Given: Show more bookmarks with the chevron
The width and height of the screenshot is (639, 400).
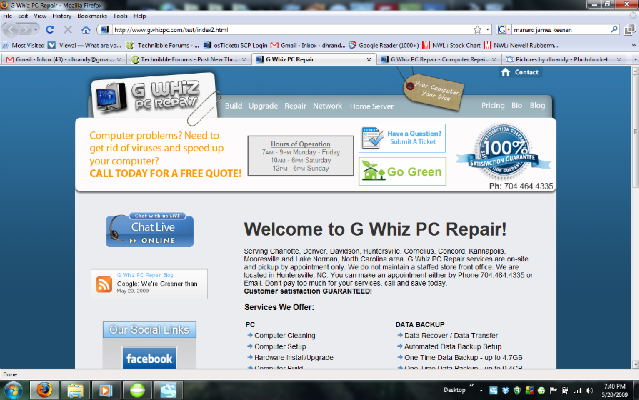Looking at the screenshot, I should click(633, 45).
